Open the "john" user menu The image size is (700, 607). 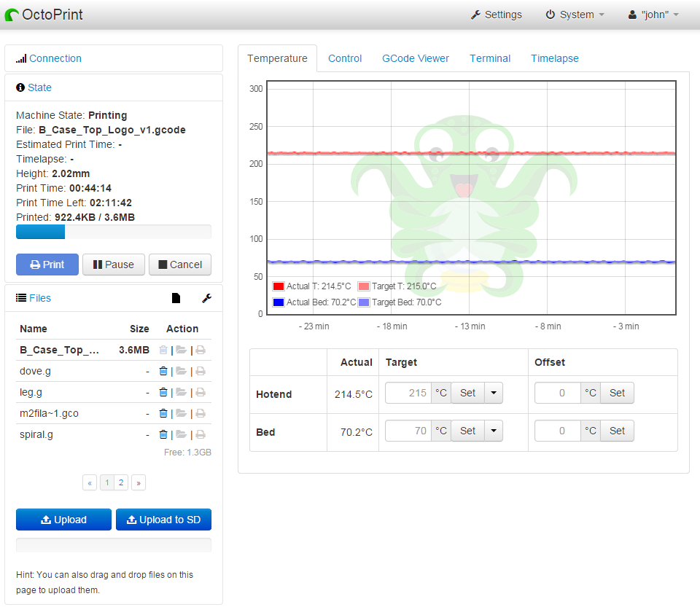653,15
